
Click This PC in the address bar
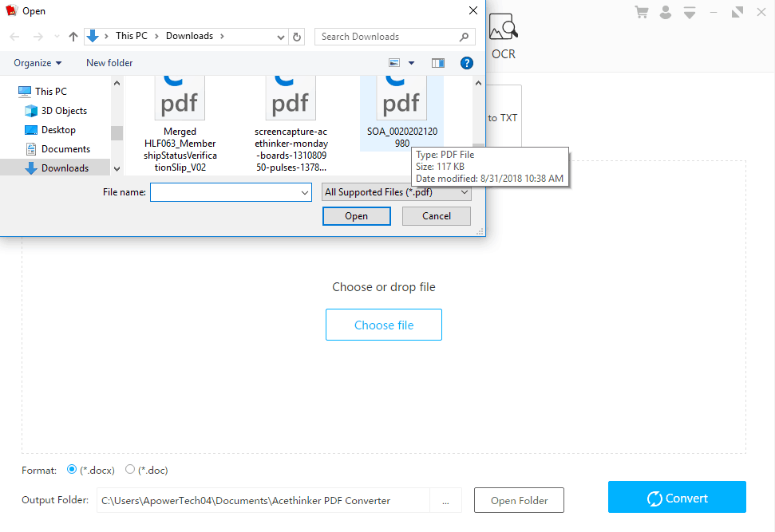[x=132, y=36]
